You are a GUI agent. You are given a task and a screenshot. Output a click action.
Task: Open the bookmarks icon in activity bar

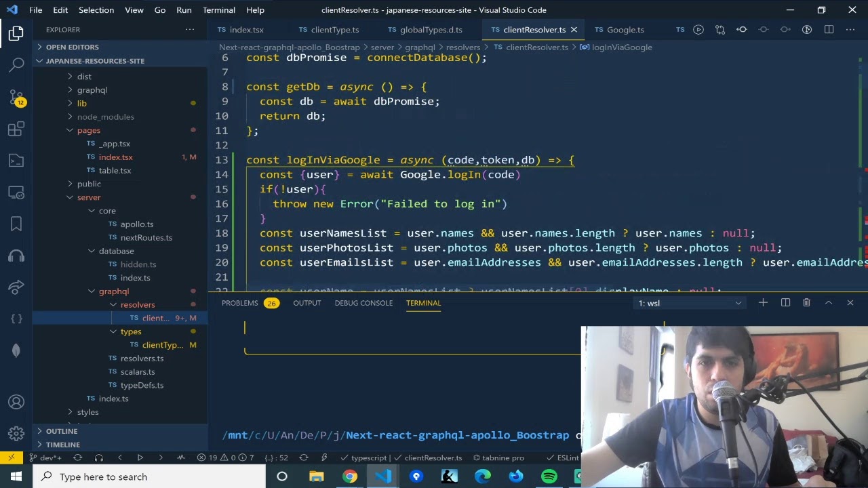click(16, 224)
